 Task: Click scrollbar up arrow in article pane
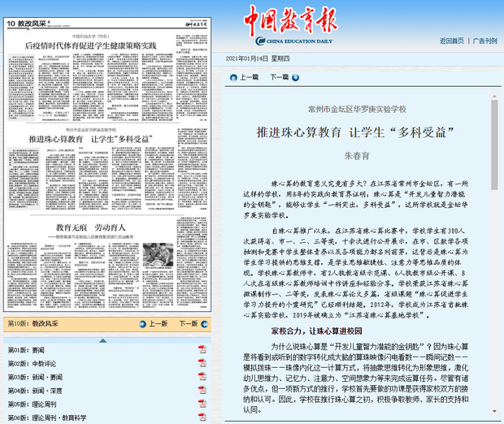494,96
